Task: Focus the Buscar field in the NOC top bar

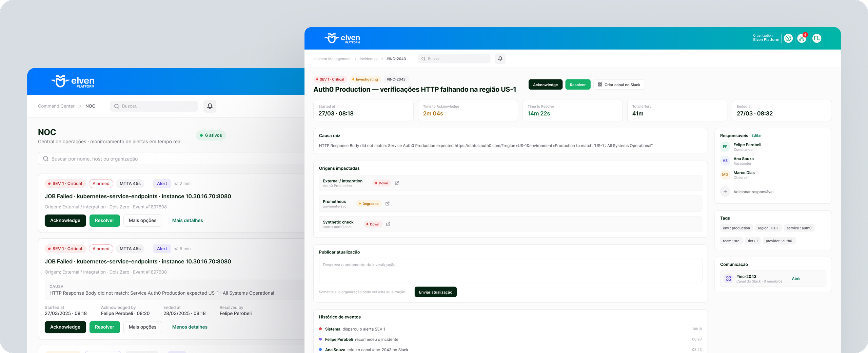Action: pos(154,106)
